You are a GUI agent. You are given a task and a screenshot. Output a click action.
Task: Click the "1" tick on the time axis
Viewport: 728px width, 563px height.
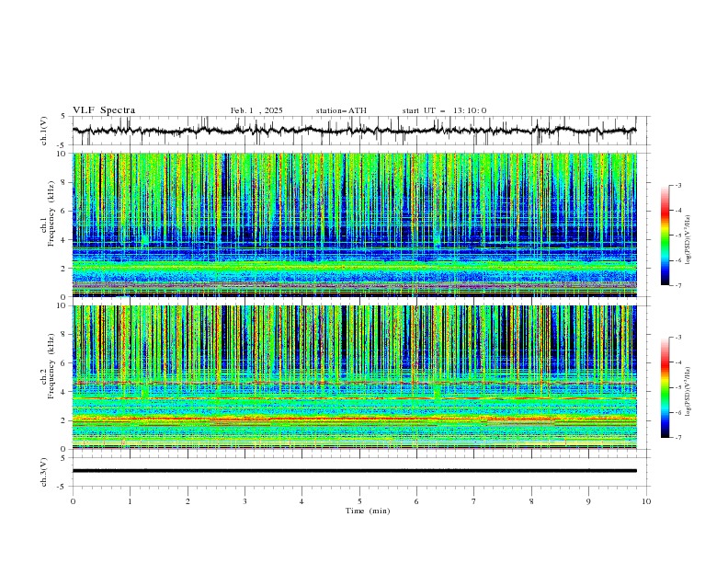[x=130, y=501]
